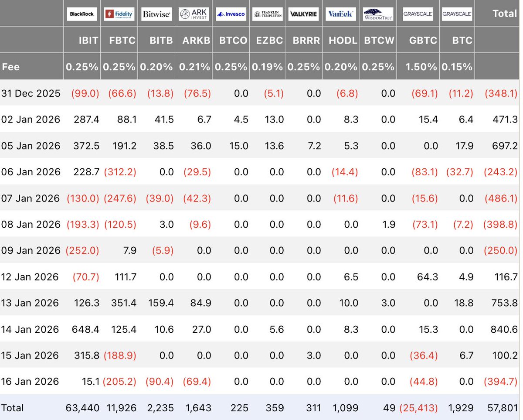This screenshot has height=420, width=523.
Task: Click the Bitwise logo
Action: [156, 14]
